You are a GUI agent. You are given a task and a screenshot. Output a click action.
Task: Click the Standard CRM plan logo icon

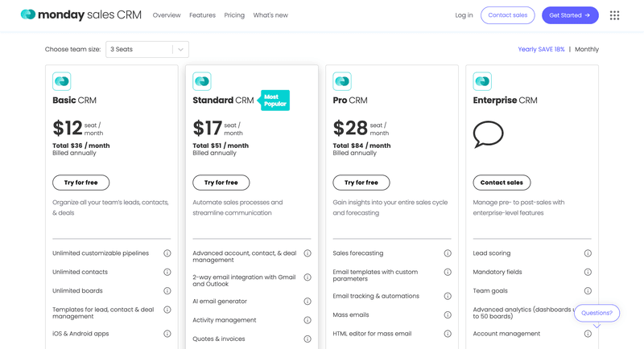(x=202, y=81)
